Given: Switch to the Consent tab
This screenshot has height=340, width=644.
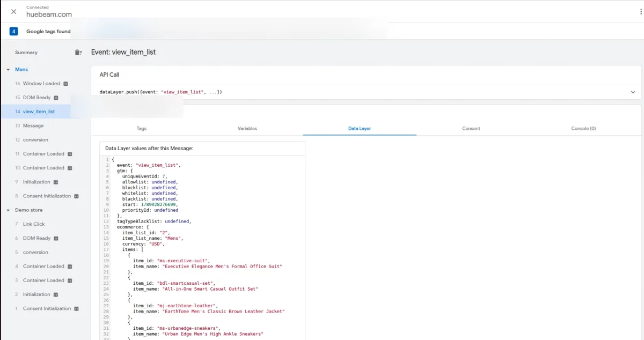Looking at the screenshot, I should (x=471, y=128).
